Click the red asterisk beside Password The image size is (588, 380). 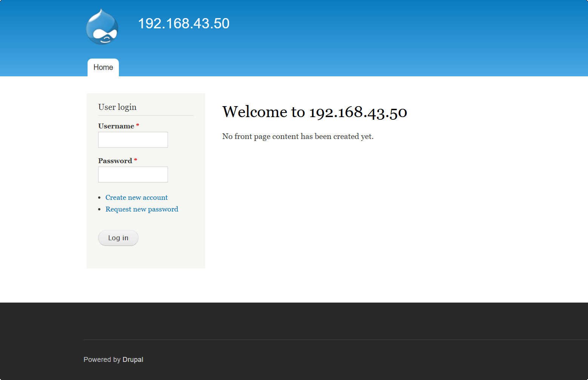(x=135, y=160)
